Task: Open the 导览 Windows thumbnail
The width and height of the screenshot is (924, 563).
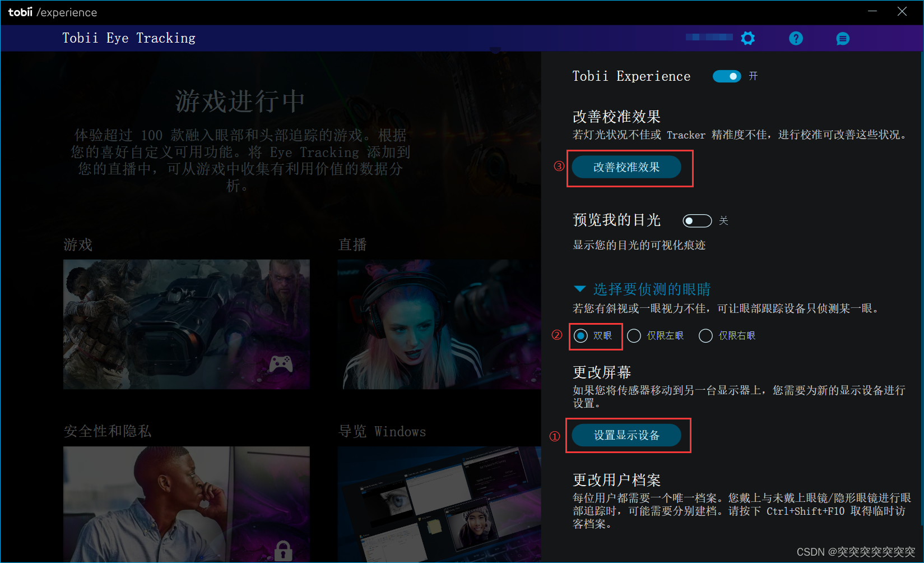Action: pos(439,504)
